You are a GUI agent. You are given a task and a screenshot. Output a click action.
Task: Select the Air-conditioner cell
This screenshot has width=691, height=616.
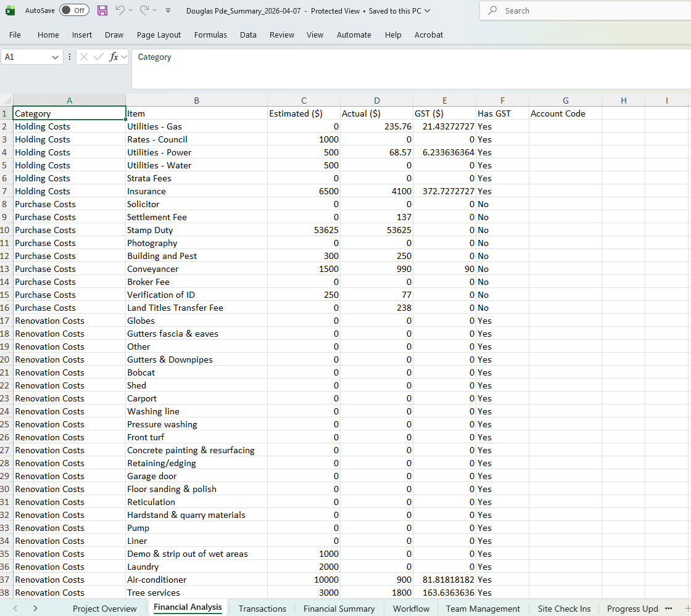(x=197, y=580)
